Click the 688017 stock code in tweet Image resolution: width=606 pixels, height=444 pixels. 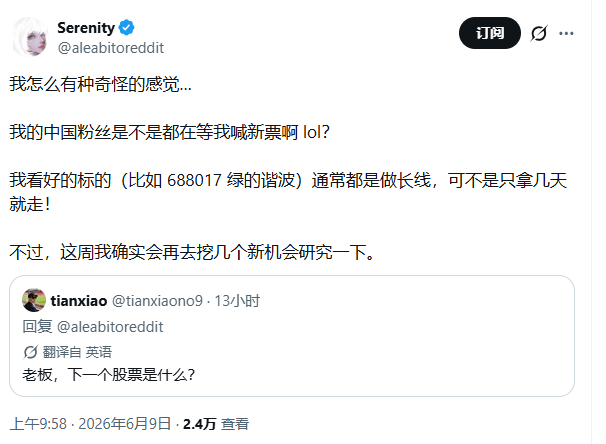[194, 180]
